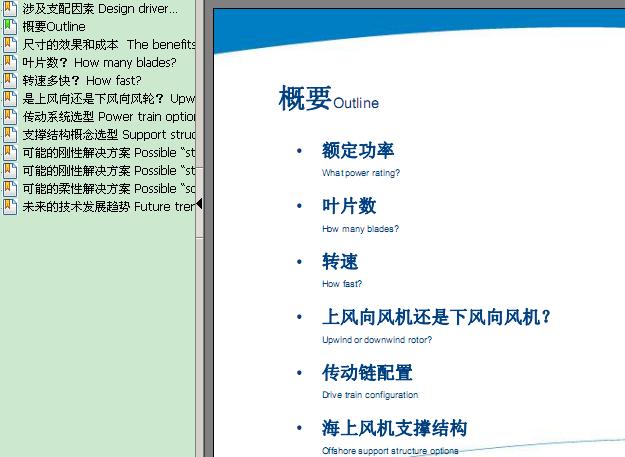
Task: Click green bookmark icon beside 概要Outline
Action: point(10,27)
